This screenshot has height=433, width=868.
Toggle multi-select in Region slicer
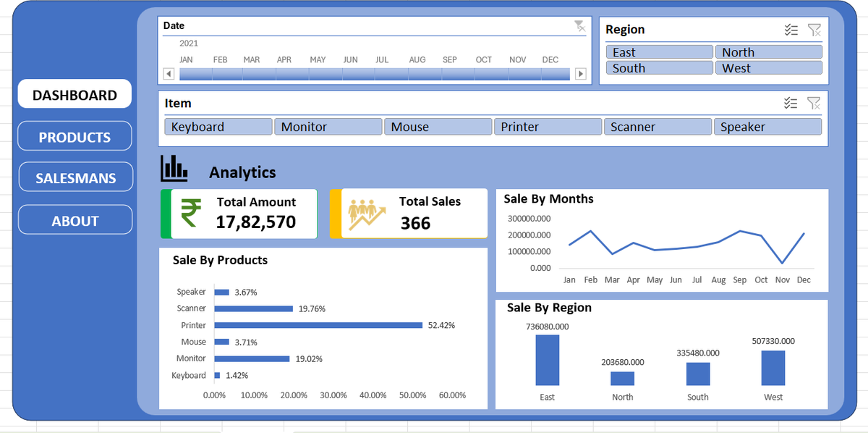click(x=791, y=30)
